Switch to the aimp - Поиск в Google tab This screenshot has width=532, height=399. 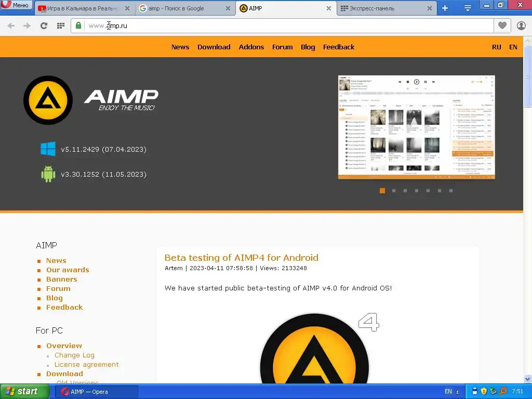[x=185, y=8]
